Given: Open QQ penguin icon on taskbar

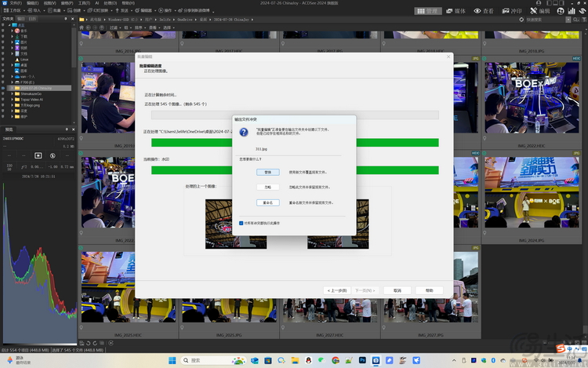Looking at the screenshot, I should pyautogui.click(x=309, y=360).
